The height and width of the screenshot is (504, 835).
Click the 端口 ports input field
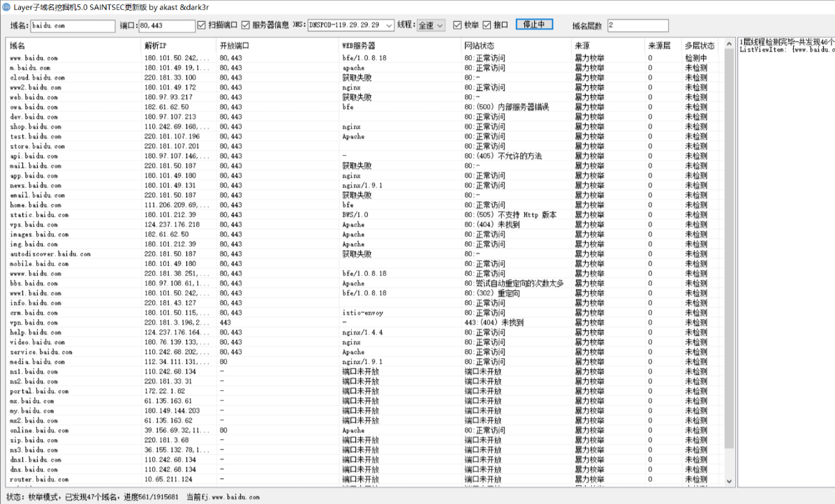[x=167, y=26]
